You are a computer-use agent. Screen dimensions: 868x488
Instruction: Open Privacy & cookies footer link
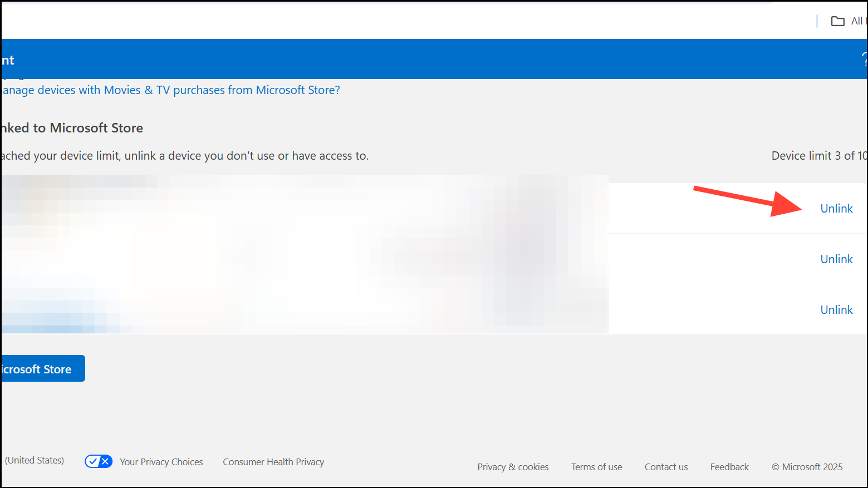pyautogui.click(x=513, y=467)
